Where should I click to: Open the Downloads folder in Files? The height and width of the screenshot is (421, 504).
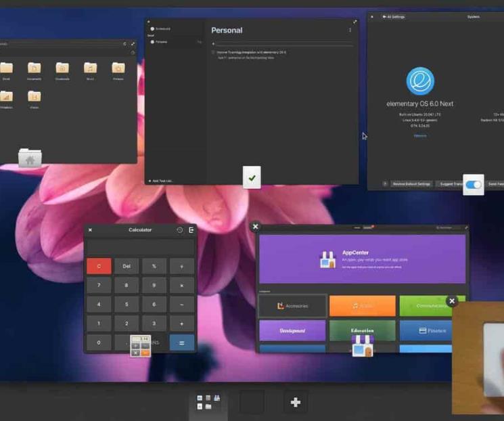[x=62, y=71]
